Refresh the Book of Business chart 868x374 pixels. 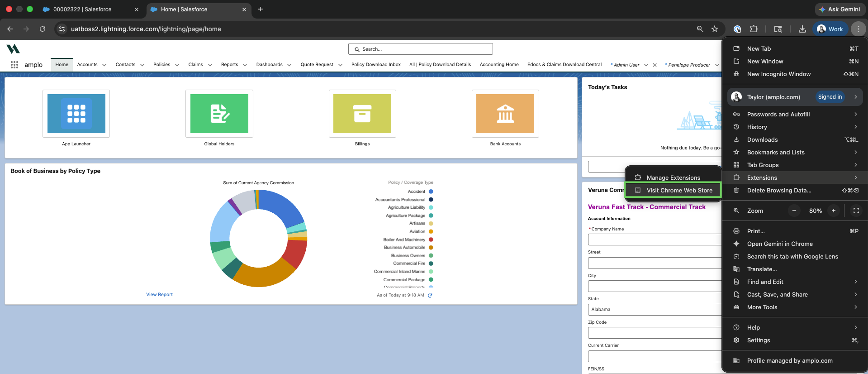(x=430, y=295)
